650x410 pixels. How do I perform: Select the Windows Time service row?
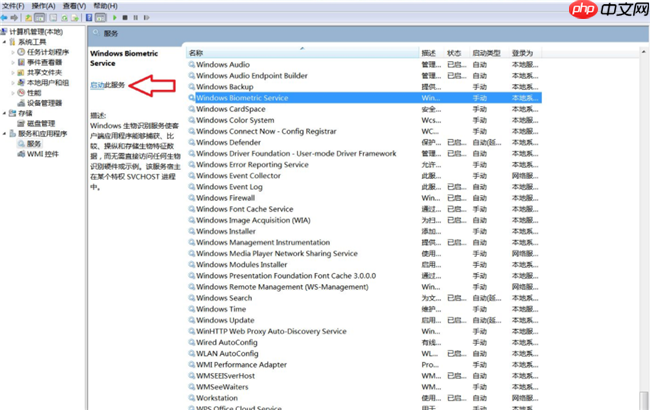click(x=364, y=309)
